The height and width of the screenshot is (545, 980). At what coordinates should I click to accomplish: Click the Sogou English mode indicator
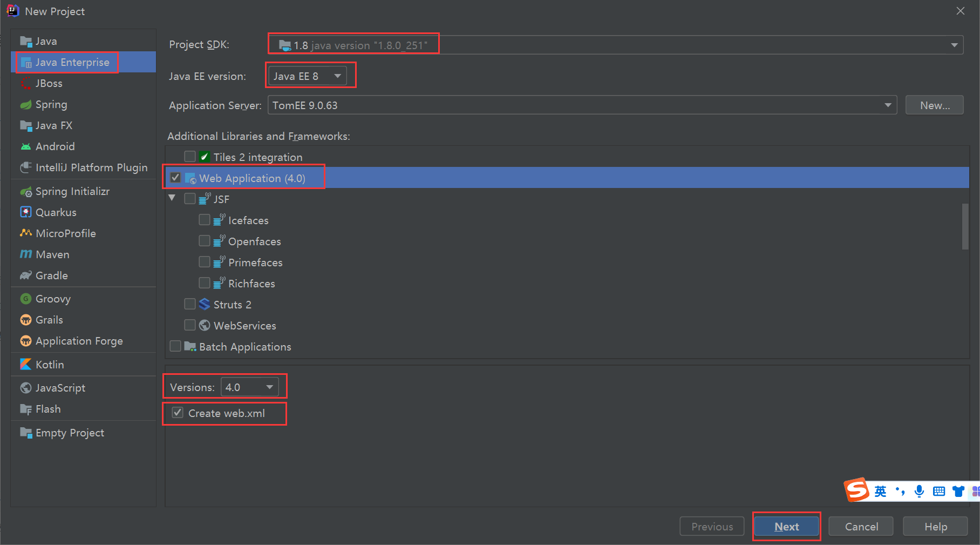click(880, 491)
